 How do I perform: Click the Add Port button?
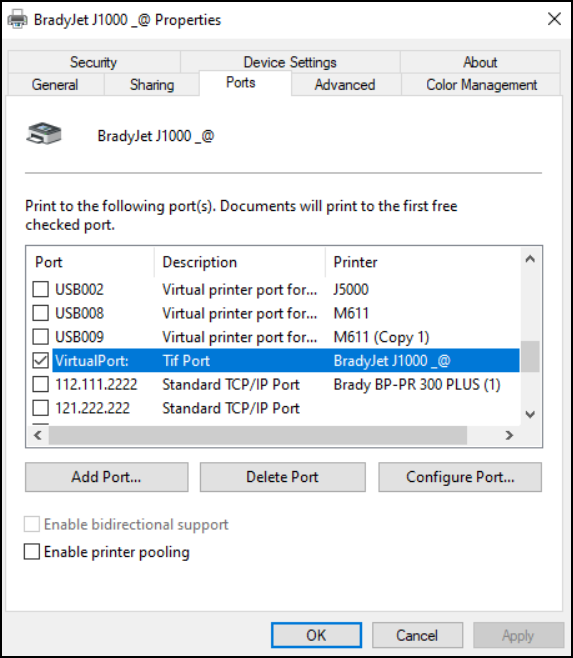[x=107, y=477]
